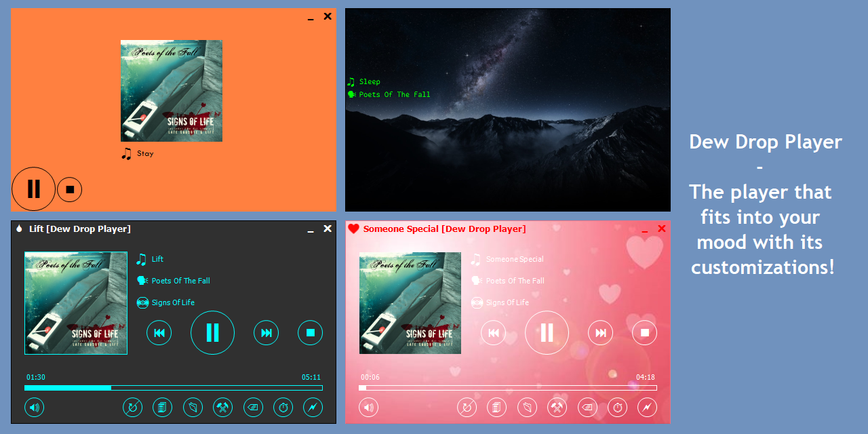Toggle repeat mode in the pink player

click(x=467, y=408)
